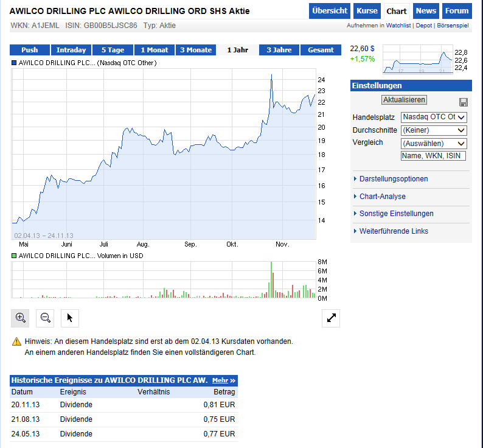This screenshot has height=448, width=483.
Task: Click the ISIN: GB00B5LJSC86 text
Action: [101, 26]
